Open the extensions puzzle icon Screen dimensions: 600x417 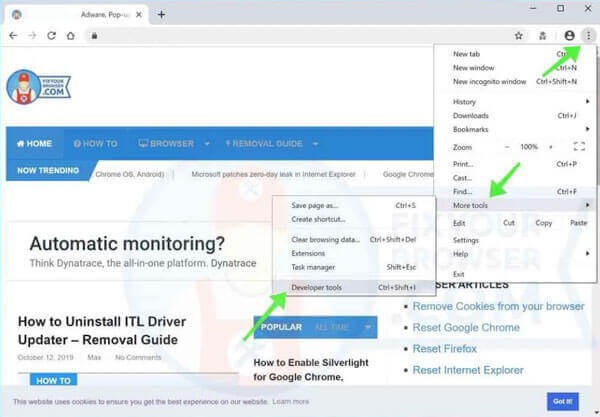542,36
